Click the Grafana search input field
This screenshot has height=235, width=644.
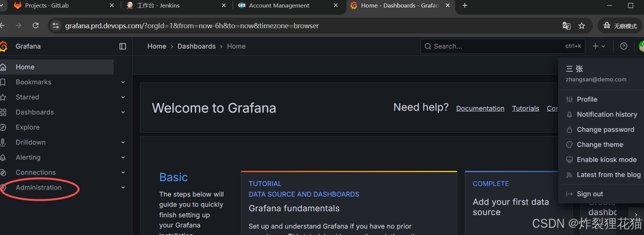(503, 46)
